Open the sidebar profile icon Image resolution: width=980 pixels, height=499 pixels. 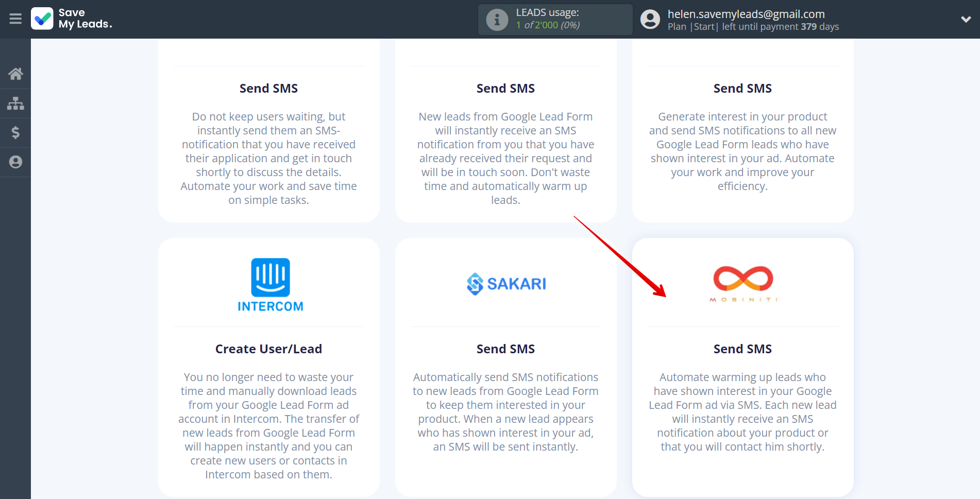[x=15, y=162]
